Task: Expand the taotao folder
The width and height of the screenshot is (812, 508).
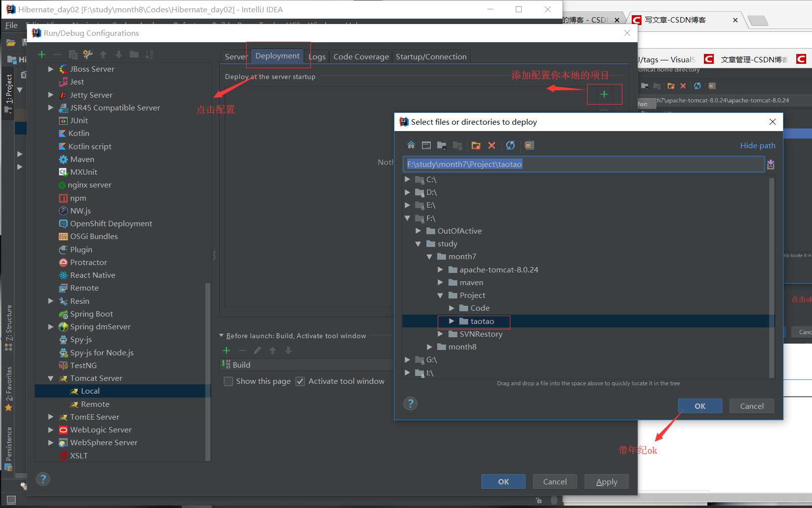Action: (x=451, y=321)
